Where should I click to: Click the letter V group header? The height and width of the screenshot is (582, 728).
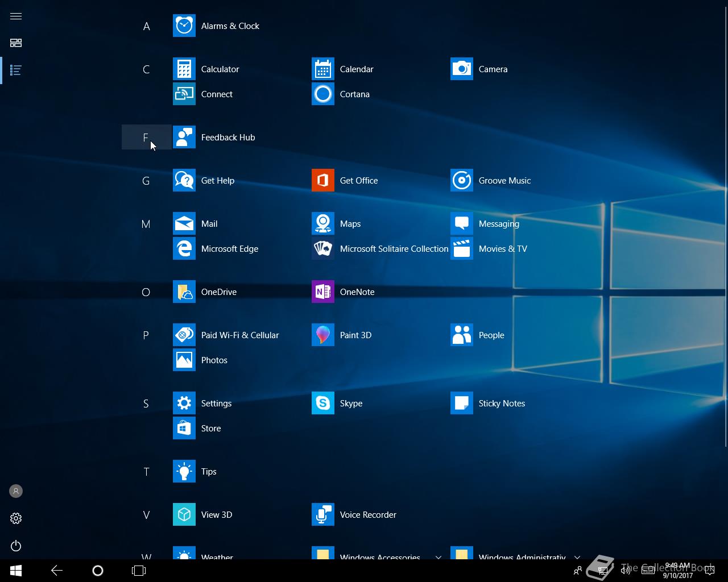[x=146, y=515]
